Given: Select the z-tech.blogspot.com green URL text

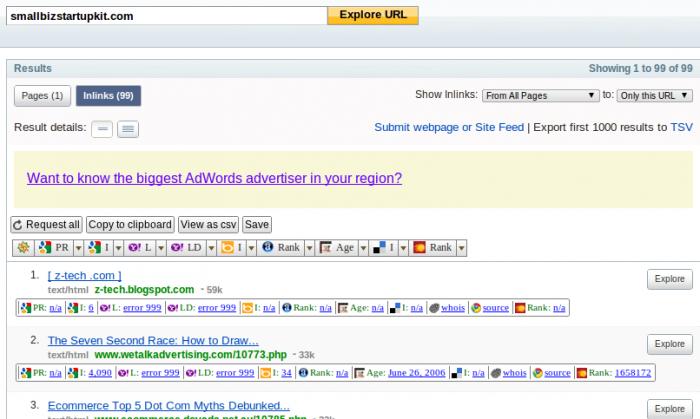Looking at the screenshot, I should (x=144, y=290).
